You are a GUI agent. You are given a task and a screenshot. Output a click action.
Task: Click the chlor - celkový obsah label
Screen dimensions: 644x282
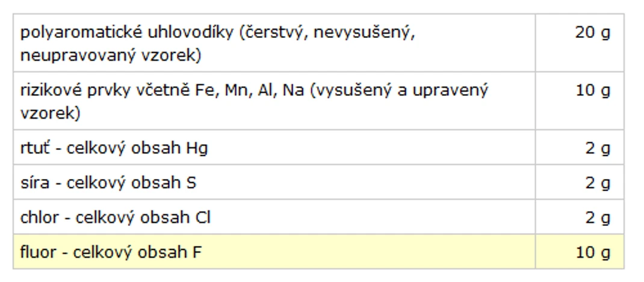pos(115,218)
